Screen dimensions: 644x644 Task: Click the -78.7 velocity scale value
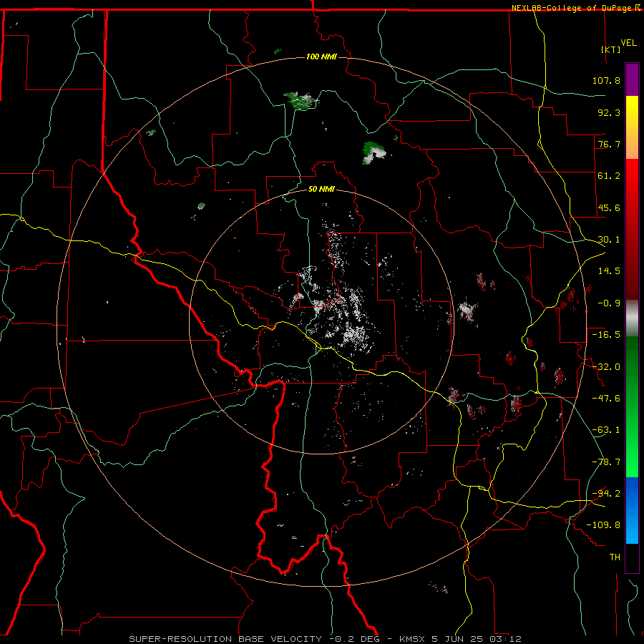[606, 462]
